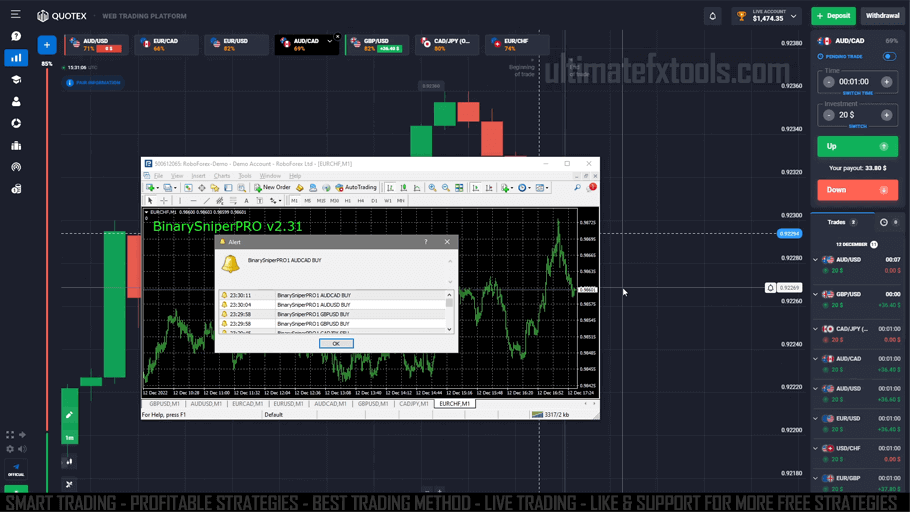The image size is (910, 512).
Task: Add a new asset with plus button
Action: (47, 45)
